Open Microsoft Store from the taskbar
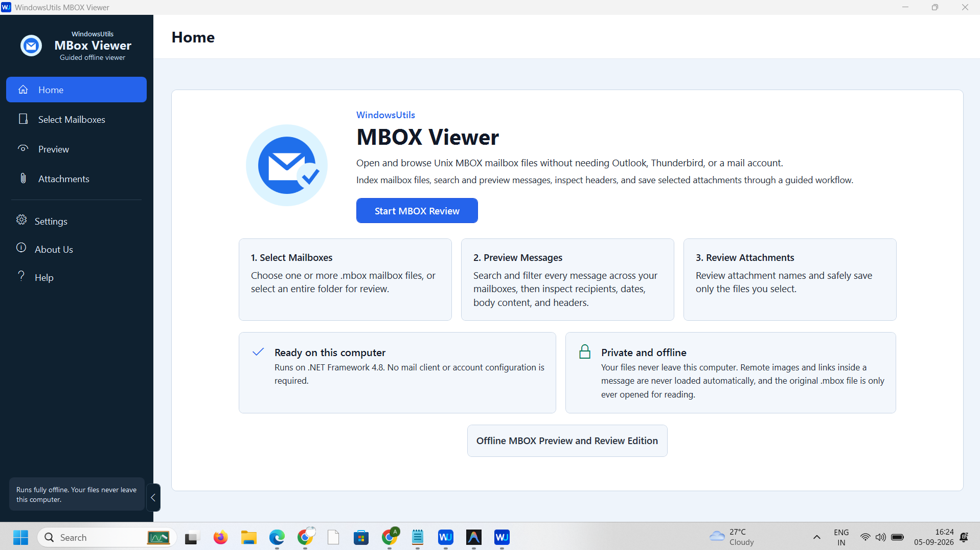980x550 pixels. tap(361, 537)
